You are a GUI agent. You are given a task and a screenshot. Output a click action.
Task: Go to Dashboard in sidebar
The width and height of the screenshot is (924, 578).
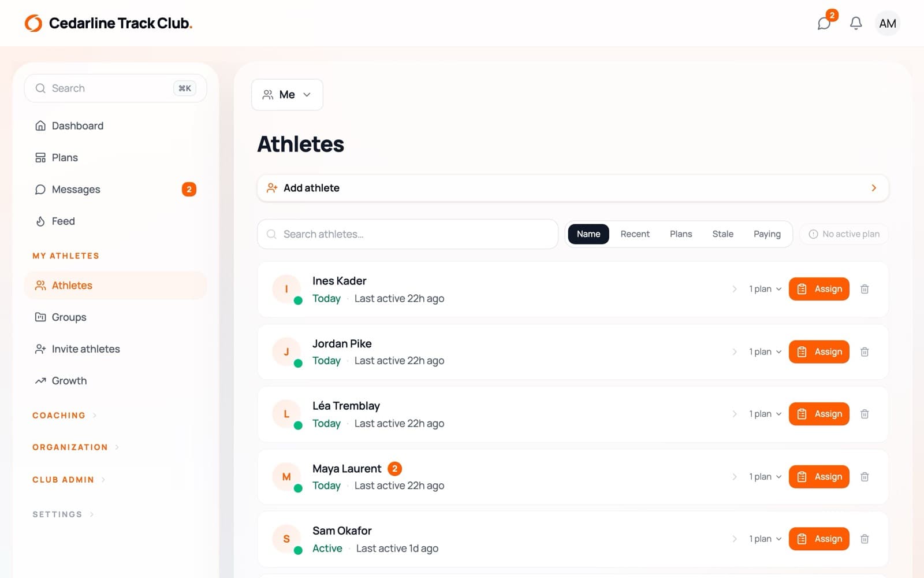point(115,126)
